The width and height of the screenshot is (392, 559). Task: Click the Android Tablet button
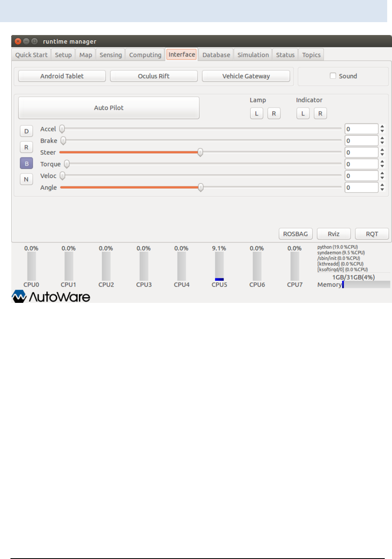[62, 76]
